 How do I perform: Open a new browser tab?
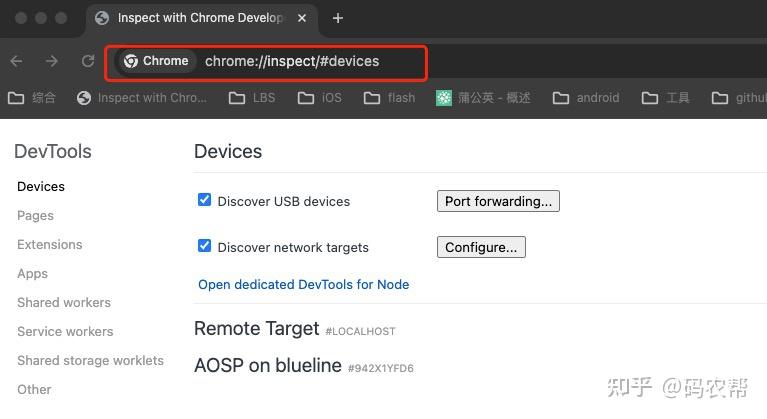coord(338,18)
